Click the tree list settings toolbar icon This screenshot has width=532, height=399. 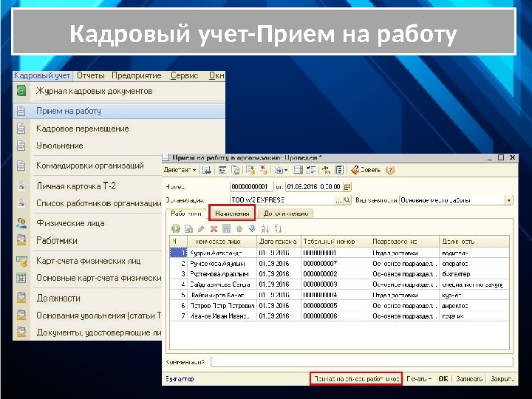311,170
